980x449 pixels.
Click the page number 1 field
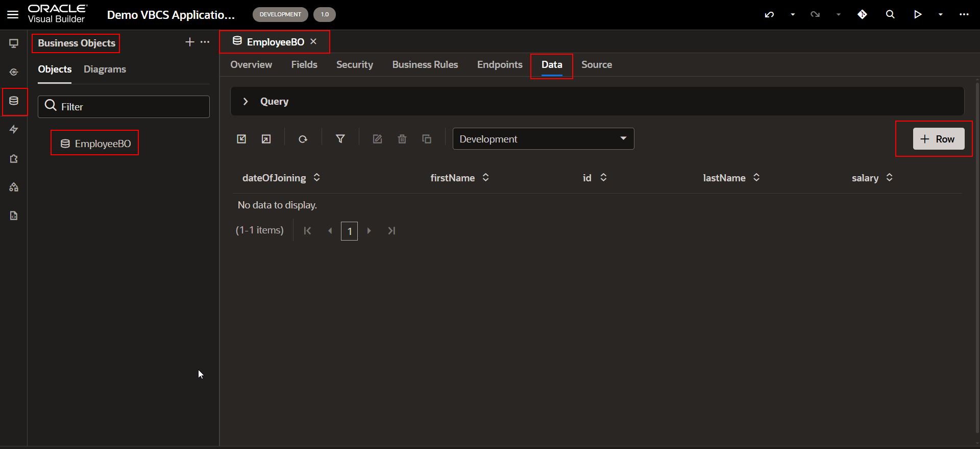click(x=349, y=231)
